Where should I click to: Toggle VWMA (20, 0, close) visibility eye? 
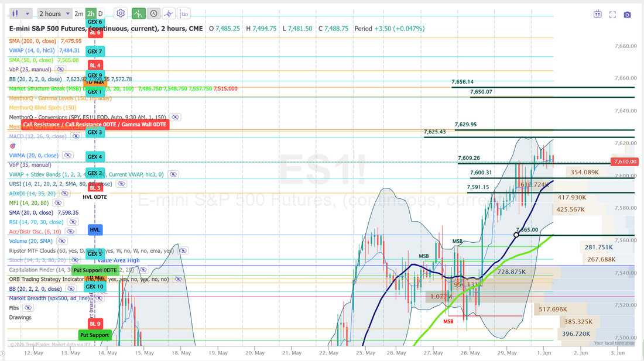pyautogui.click(x=68, y=155)
